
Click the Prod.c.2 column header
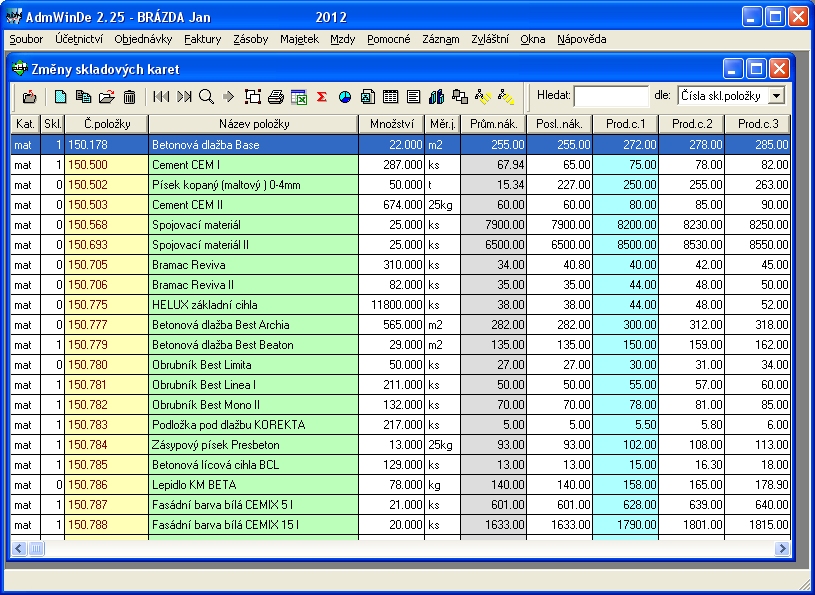[x=691, y=124]
